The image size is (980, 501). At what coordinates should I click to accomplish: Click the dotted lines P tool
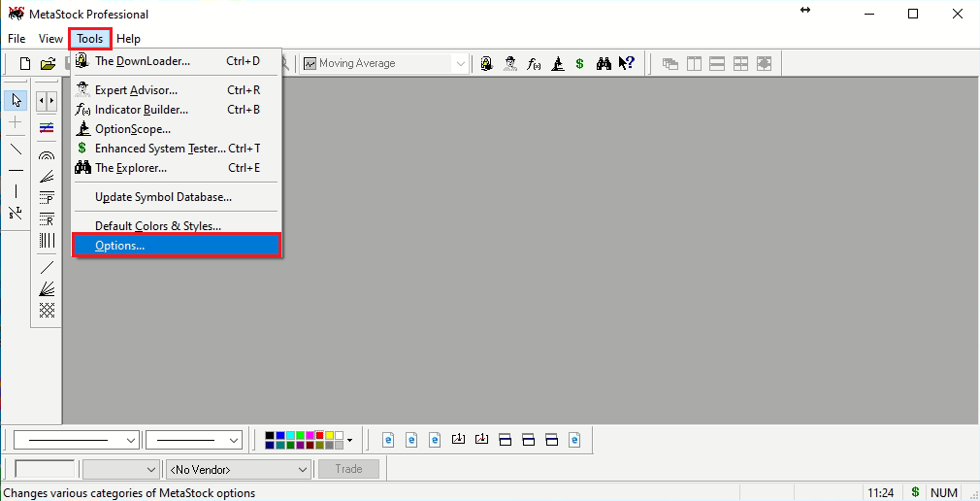click(x=47, y=198)
